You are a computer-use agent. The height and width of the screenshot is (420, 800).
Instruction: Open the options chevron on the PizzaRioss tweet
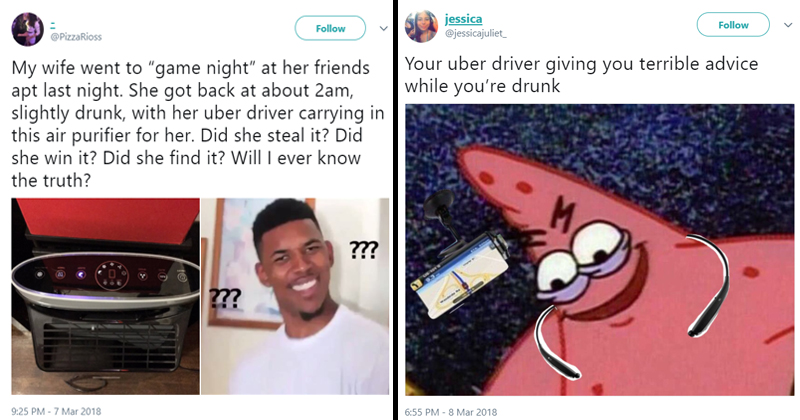pyautogui.click(x=383, y=29)
